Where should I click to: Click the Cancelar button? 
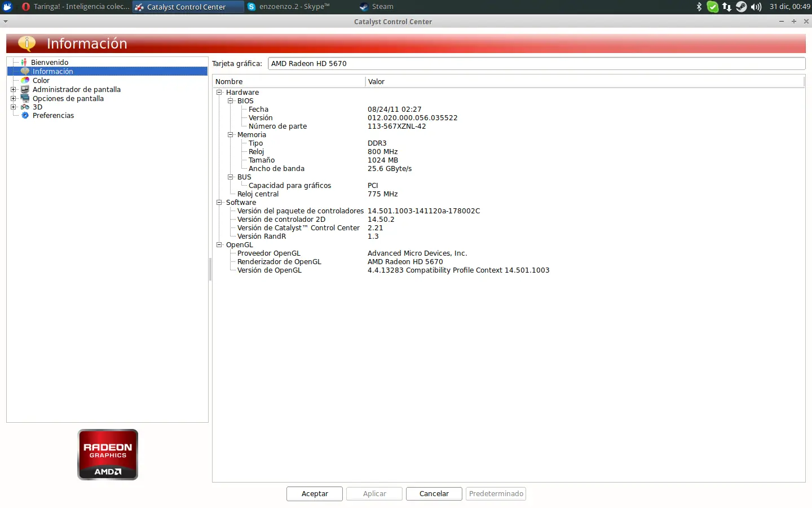[x=434, y=494]
